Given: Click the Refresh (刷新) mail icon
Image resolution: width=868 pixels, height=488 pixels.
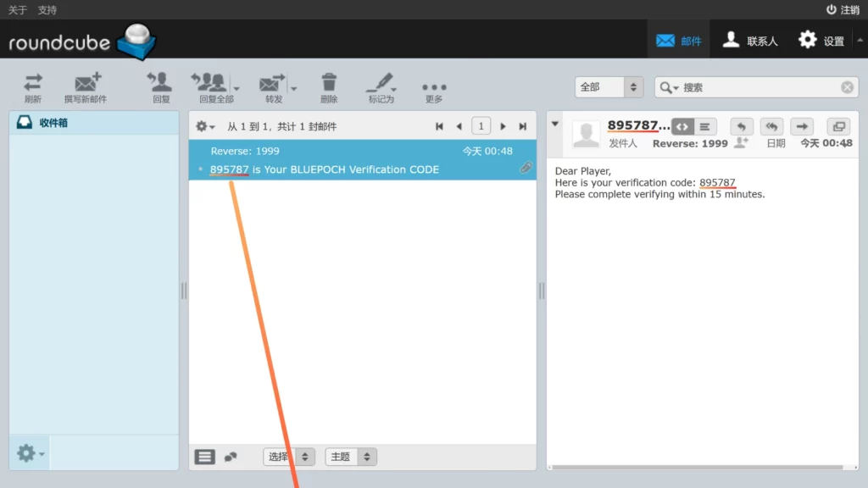Looking at the screenshot, I should [x=32, y=87].
